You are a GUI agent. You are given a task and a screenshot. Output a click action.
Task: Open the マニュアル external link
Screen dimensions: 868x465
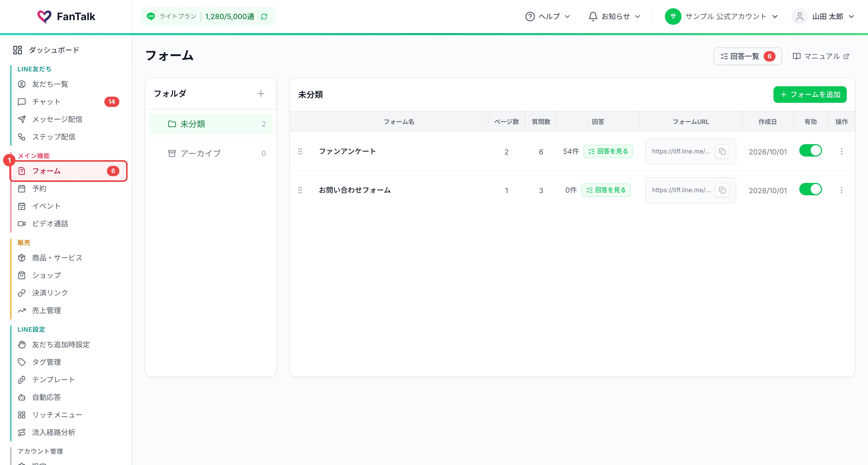click(x=820, y=56)
